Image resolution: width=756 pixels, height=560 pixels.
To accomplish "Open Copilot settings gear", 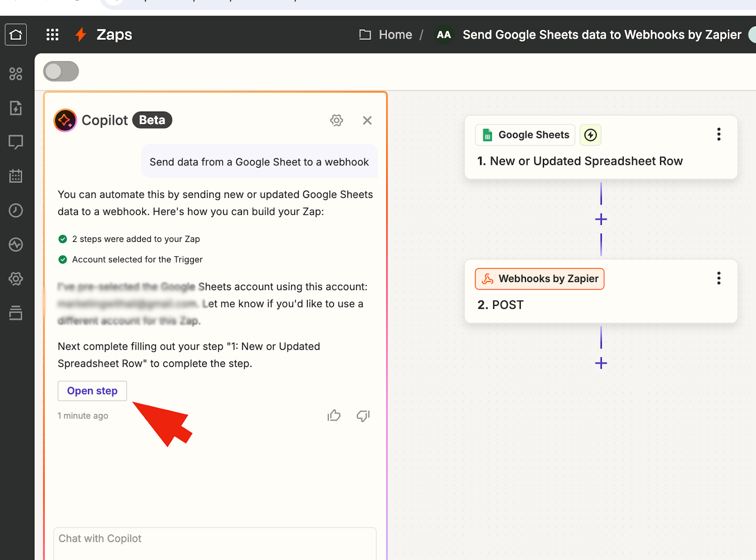I will click(x=336, y=120).
